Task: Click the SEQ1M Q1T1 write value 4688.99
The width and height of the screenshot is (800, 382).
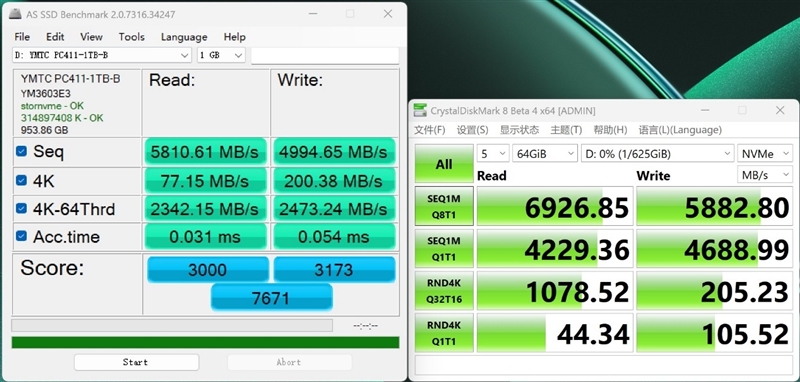Action: [714, 248]
